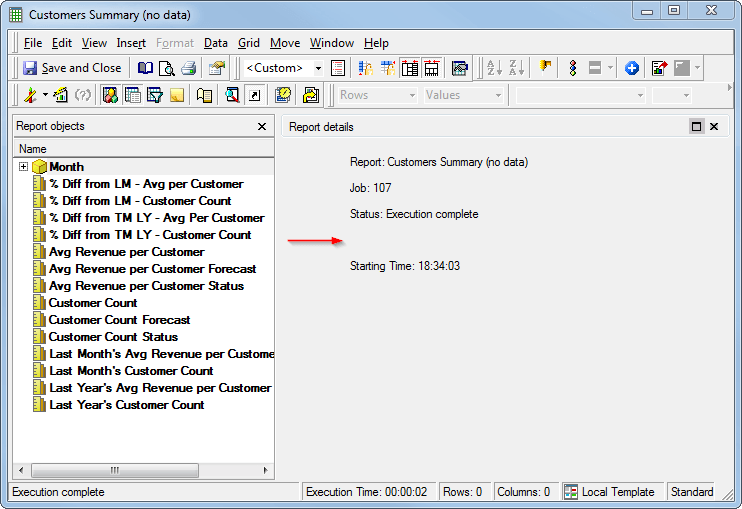Open the dropdown arrow beside gray corner icon
Viewport: 742px width, 509px height.
(697, 68)
